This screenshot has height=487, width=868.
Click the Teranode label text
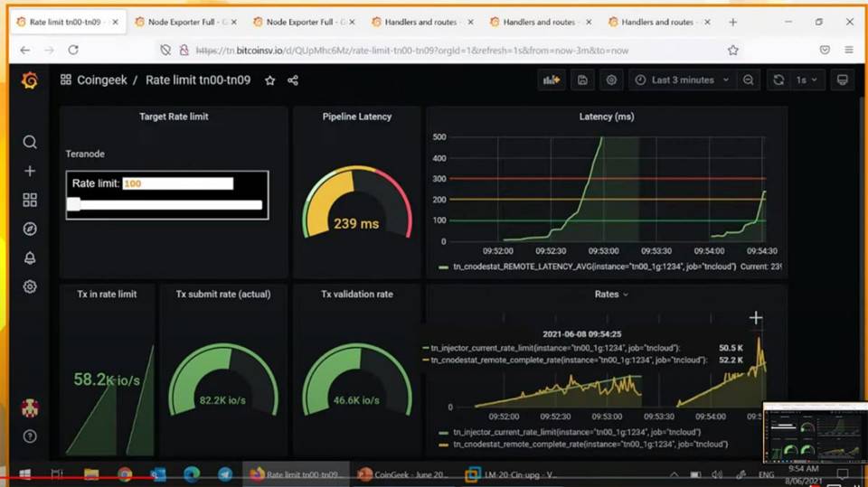tap(85, 154)
